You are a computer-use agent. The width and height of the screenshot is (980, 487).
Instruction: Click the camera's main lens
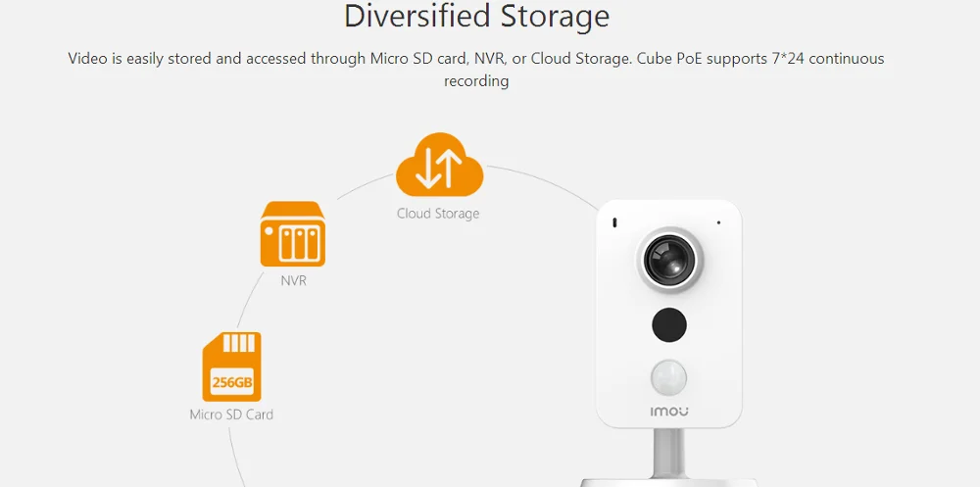[x=668, y=260]
